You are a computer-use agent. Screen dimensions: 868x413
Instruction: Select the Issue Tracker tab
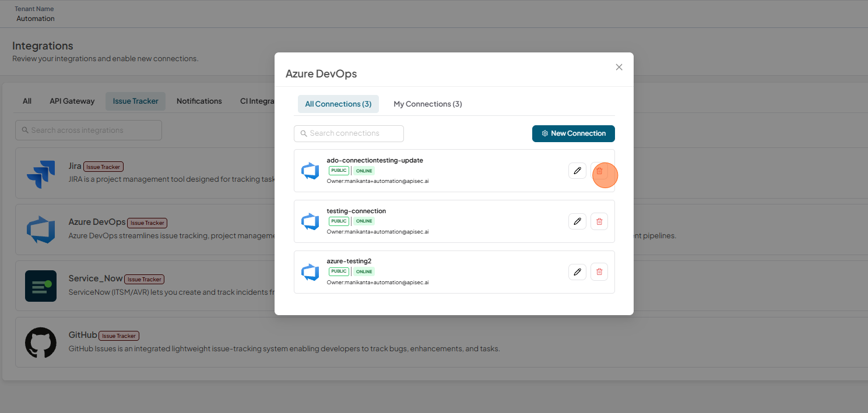tap(136, 101)
